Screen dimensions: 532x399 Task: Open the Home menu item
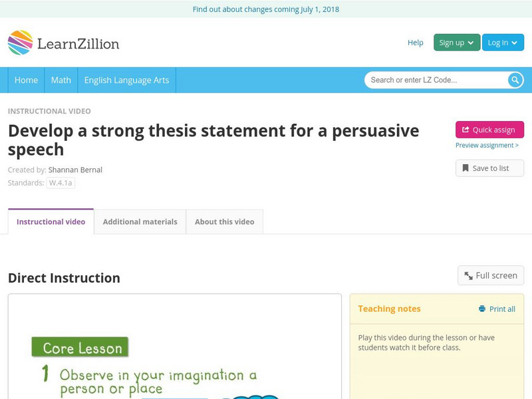(26, 80)
